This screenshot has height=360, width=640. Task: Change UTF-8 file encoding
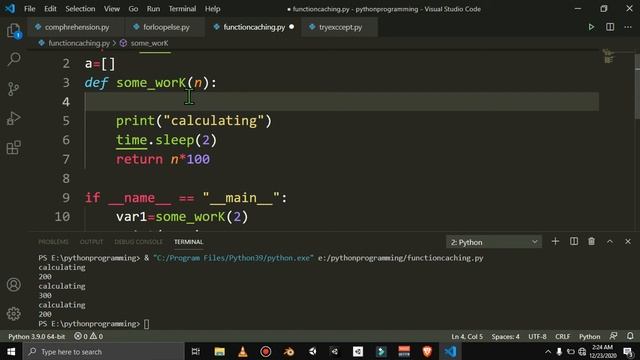coord(537,336)
